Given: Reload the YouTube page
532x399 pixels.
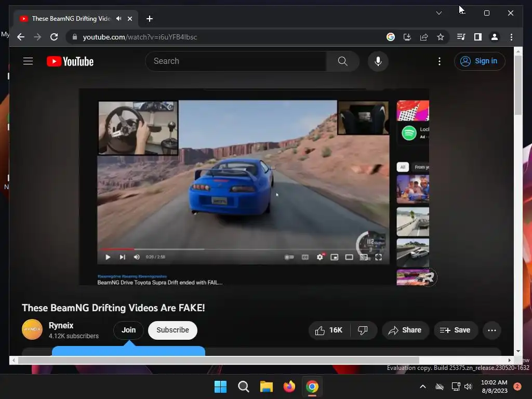Looking at the screenshot, I should 54,37.
